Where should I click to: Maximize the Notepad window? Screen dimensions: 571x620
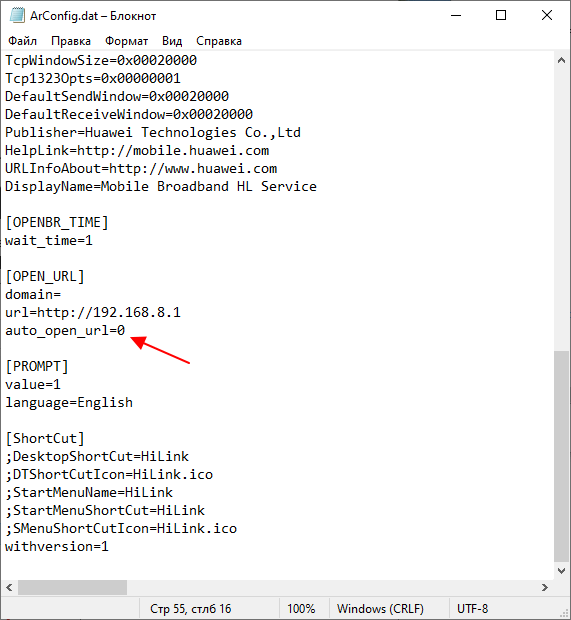(x=501, y=15)
